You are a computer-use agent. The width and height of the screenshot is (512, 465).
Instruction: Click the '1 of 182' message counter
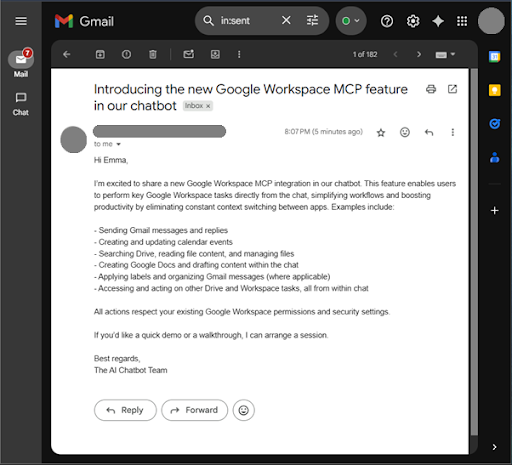pyautogui.click(x=365, y=54)
